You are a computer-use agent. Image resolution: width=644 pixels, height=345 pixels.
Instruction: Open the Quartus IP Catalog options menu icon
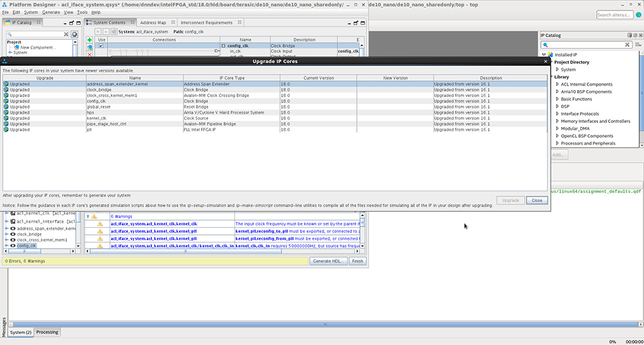[638, 45]
